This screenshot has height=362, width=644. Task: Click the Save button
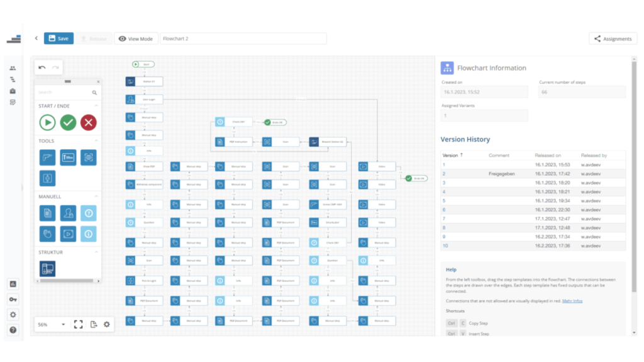coord(58,38)
